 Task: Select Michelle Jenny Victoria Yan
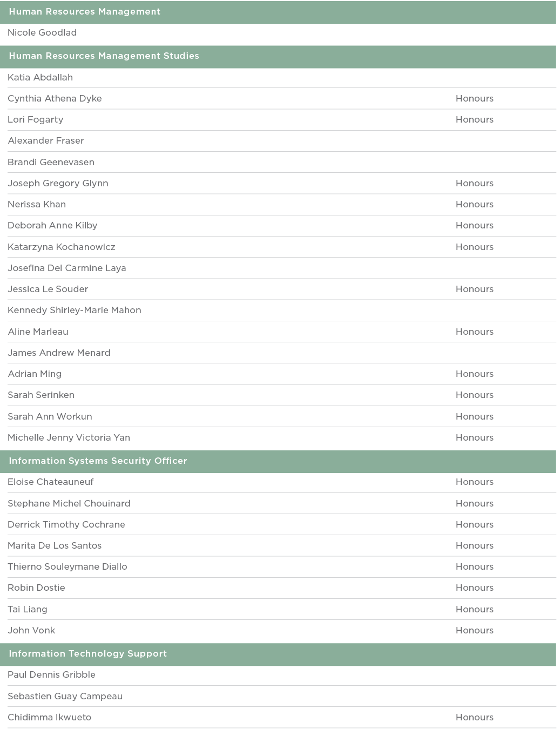[69, 437]
